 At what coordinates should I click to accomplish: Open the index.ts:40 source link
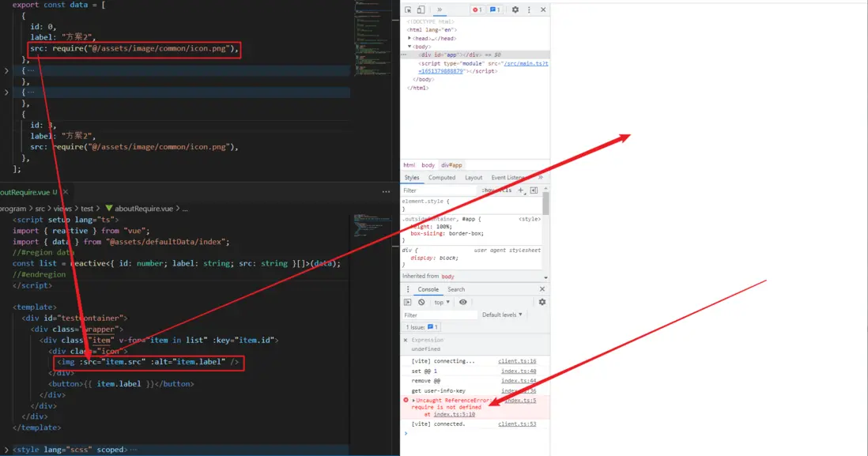[x=519, y=371]
